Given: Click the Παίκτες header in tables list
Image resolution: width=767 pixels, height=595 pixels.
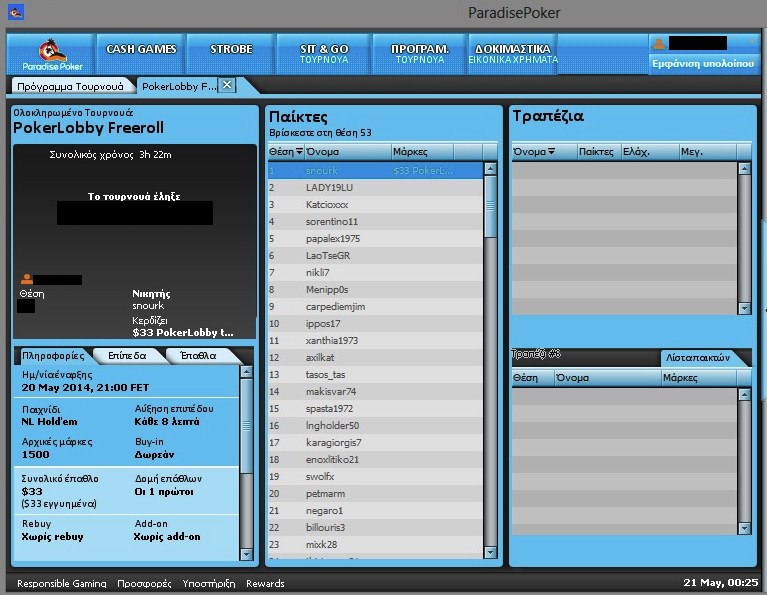Looking at the screenshot, I should pyautogui.click(x=599, y=152).
